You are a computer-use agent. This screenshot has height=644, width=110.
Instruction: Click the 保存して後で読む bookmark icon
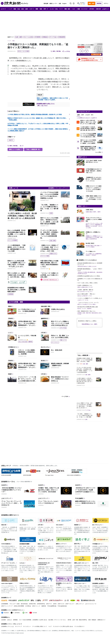[x=51, y=51]
